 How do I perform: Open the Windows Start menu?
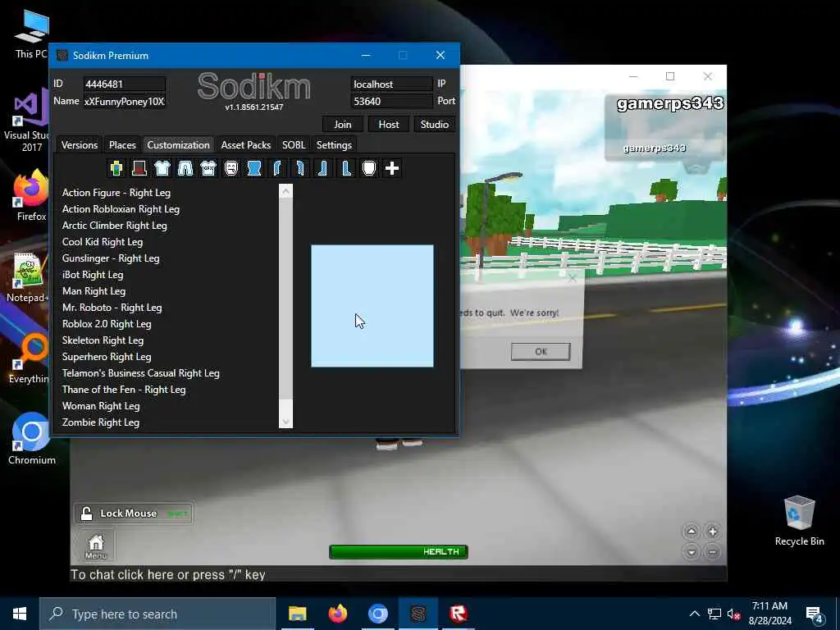click(x=20, y=614)
